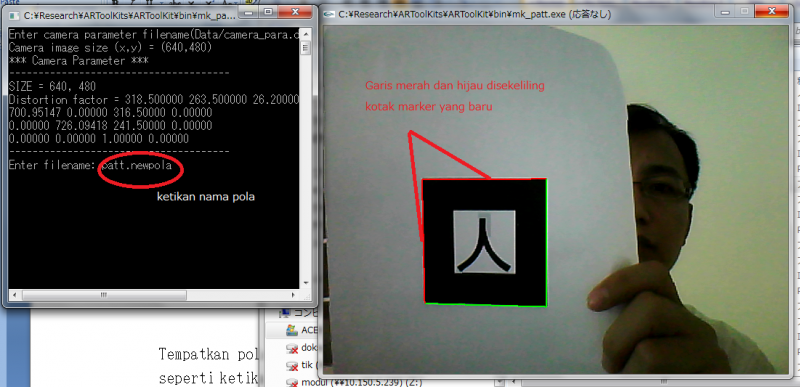The width and height of the screenshot is (800, 387).
Task: Click the console vertical scrollbar thumb
Action: [x=306, y=48]
